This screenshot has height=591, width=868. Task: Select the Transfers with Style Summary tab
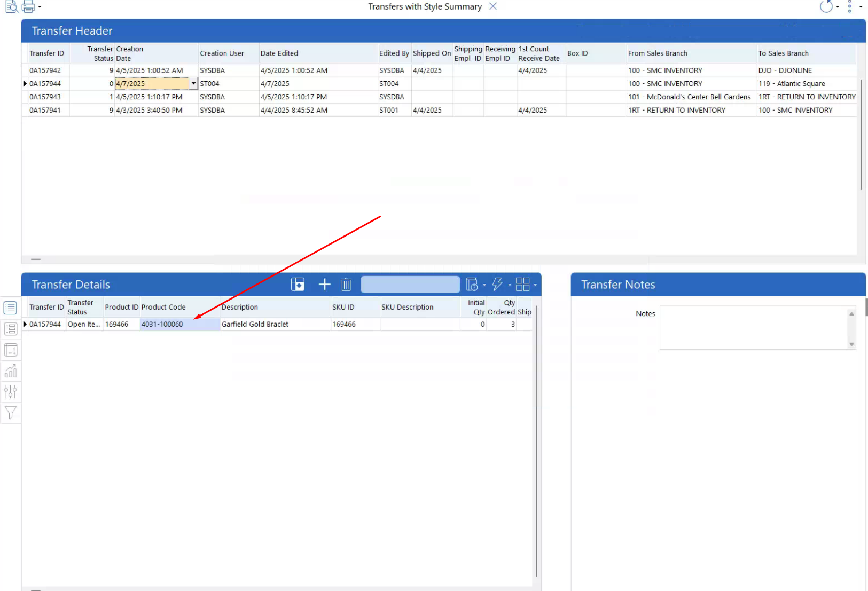point(425,6)
